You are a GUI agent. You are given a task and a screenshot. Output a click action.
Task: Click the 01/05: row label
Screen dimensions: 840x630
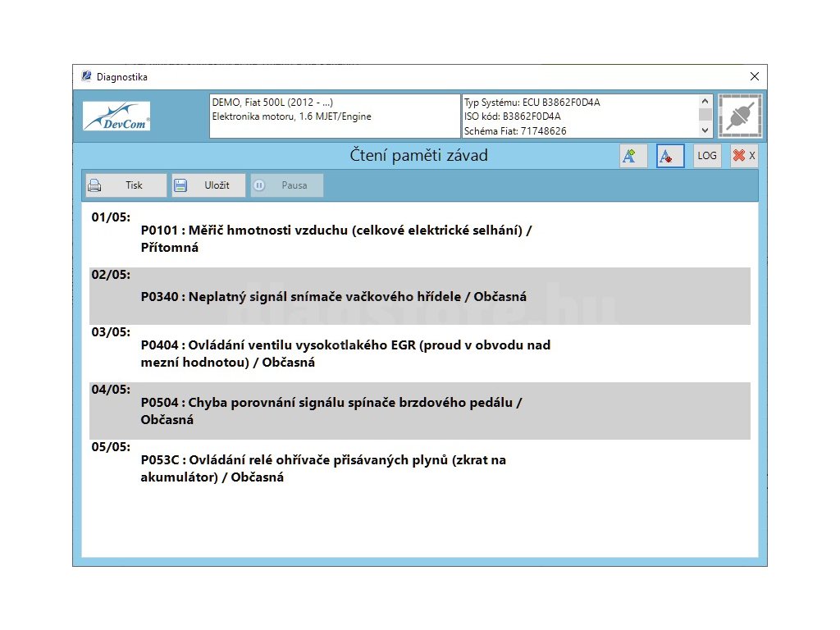111,217
